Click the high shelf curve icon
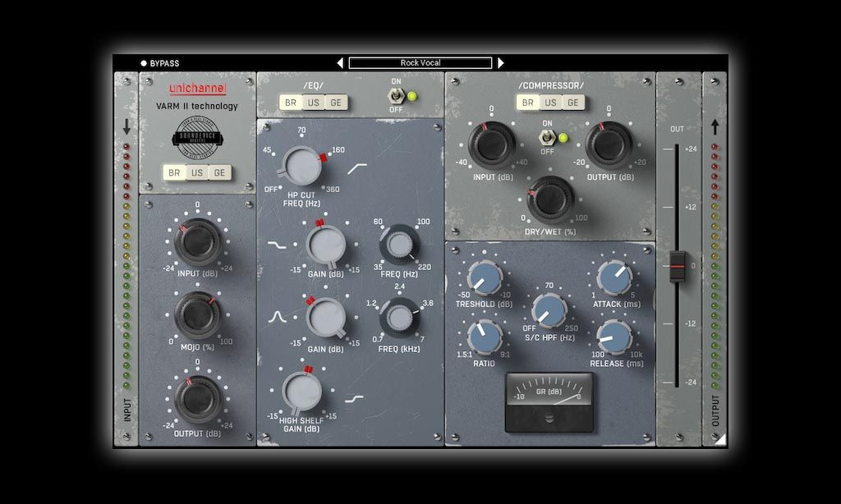This screenshot has width=841, height=504. 354,399
